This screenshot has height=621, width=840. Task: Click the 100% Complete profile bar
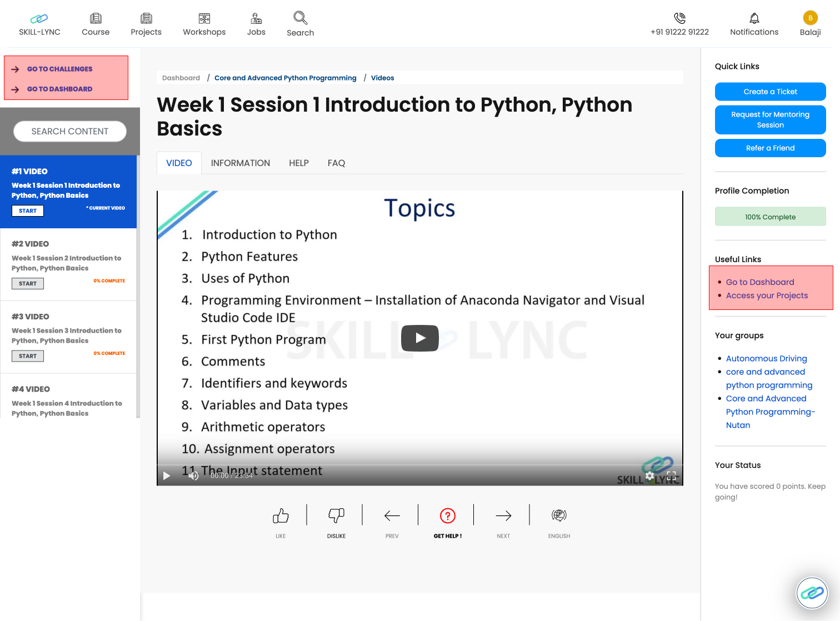pos(770,217)
